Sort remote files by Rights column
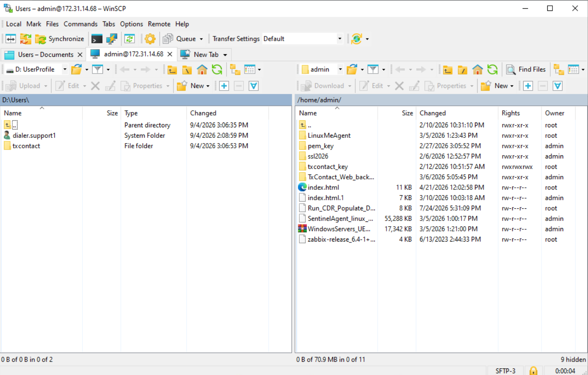Image resolution: width=588 pixels, height=375 pixels. click(x=510, y=113)
